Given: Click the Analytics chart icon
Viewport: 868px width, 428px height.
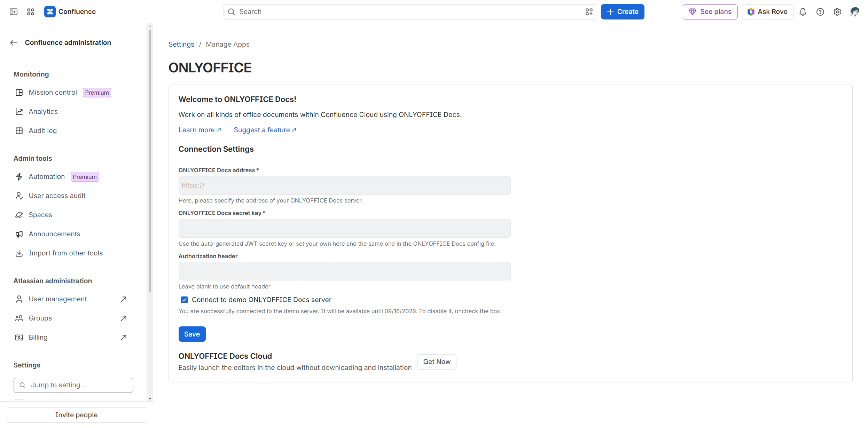Looking at the screenshot, I should coord(19,112).
